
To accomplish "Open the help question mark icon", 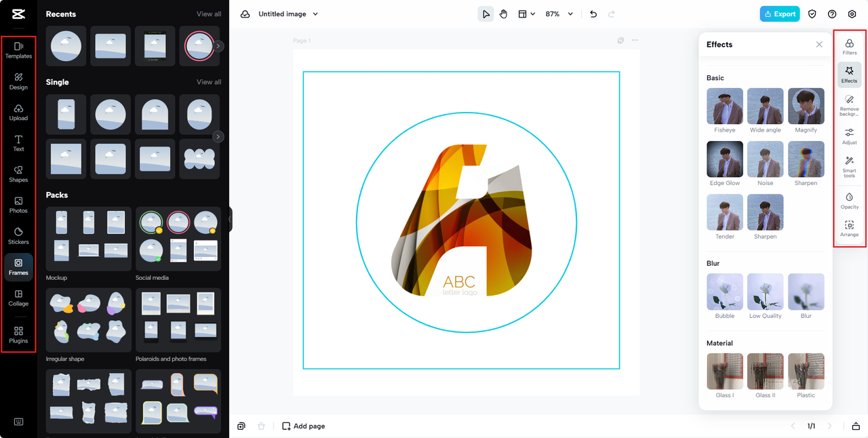I will point(832,14).
